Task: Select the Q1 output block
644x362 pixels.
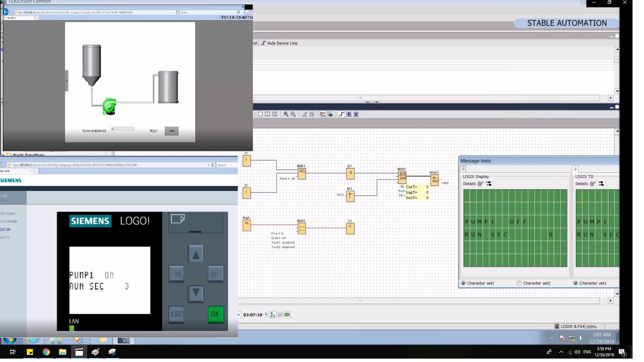Action: 350,173
